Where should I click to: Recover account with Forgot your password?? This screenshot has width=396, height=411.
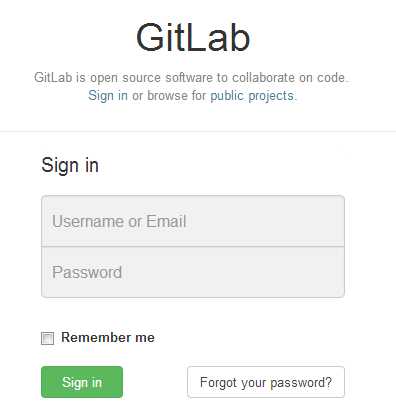(266, 382)
